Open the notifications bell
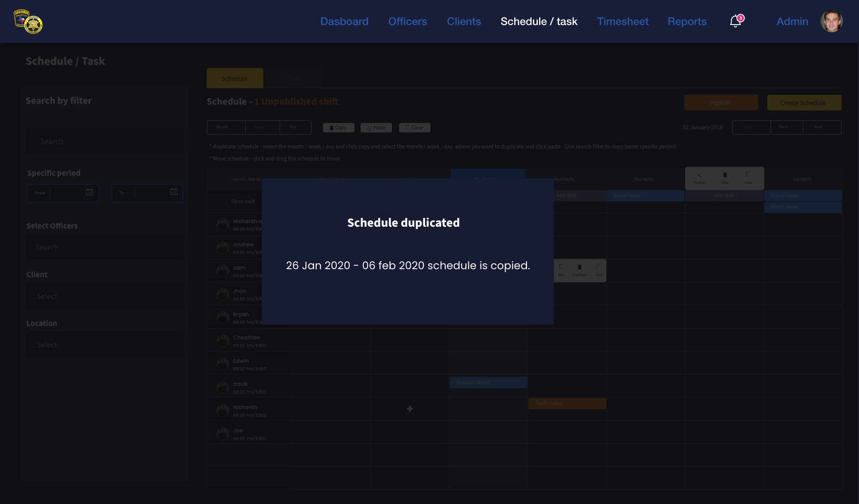Image resolution: width=859 pixels, height=504 pixels. click(736, 21)
